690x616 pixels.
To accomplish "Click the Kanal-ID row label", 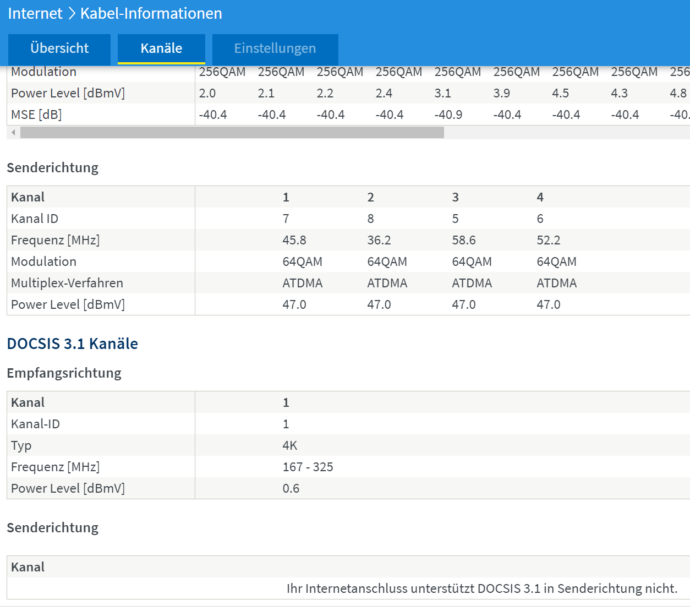I will [36, 424].
